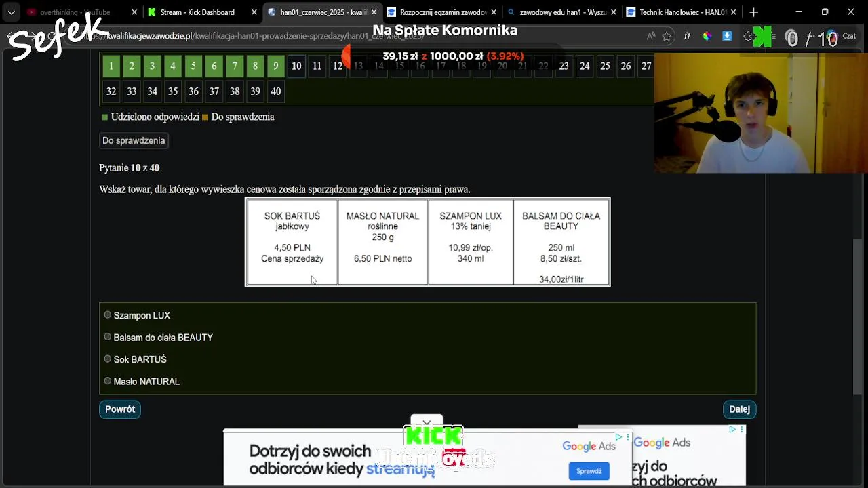Go to question 2
Screen dimensions: 868x488
(132, 66)
